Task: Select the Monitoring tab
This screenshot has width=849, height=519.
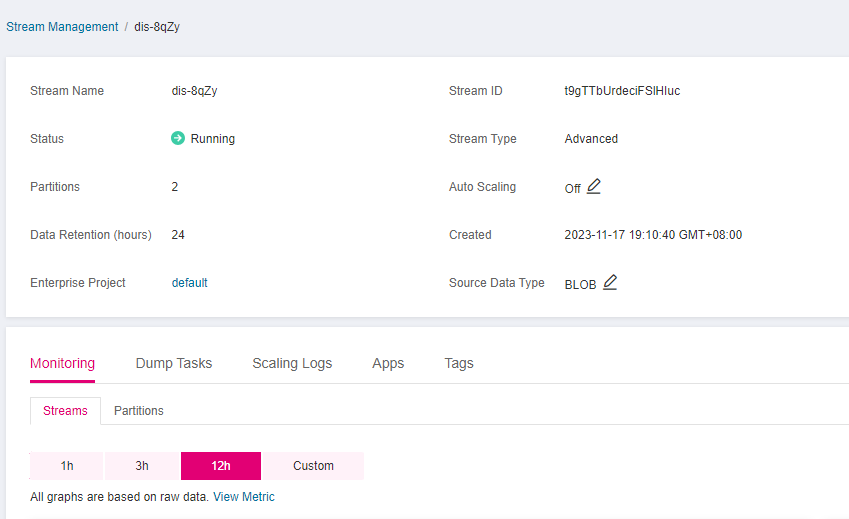Action: 62,363
